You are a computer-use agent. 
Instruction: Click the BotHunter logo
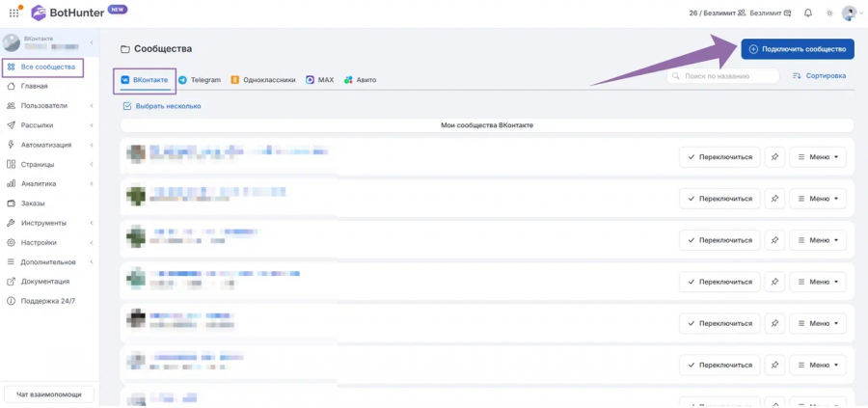[x=68, y=13]
